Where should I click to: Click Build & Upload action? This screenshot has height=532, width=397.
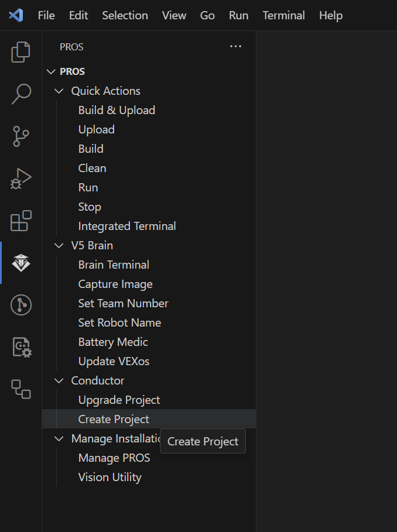click(x=117, y=110)
